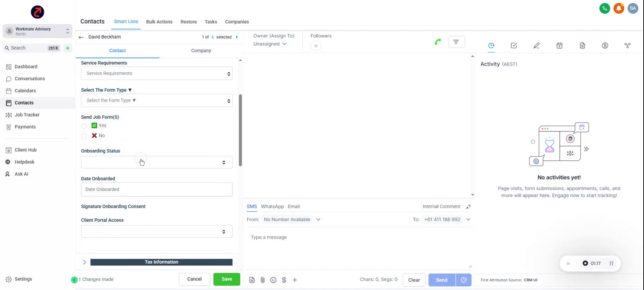644x290 pixels.
Task: Open Bulk Actions tab
Action: click(x=159, y=22)
